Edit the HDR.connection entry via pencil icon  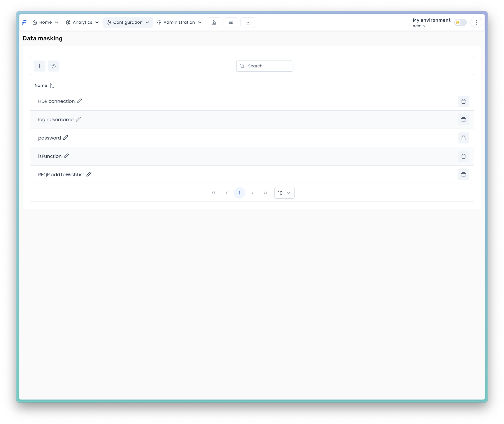pos(79,101)
